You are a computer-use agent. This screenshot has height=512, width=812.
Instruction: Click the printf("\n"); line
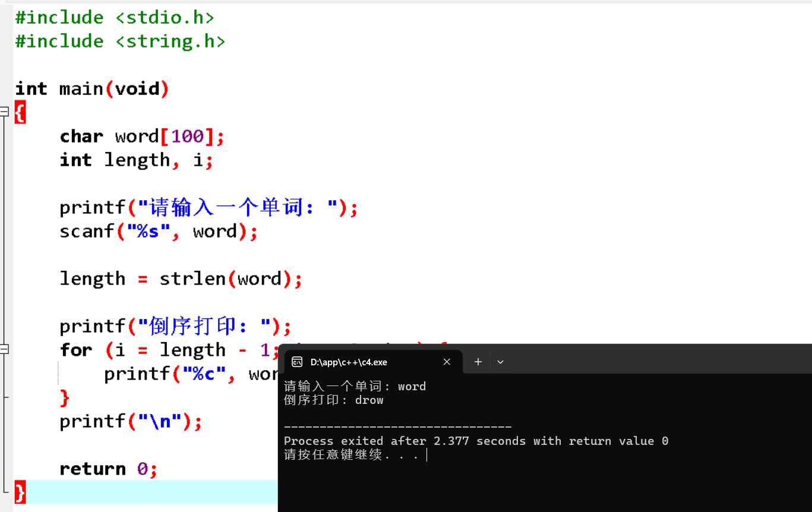click(131, 421)
